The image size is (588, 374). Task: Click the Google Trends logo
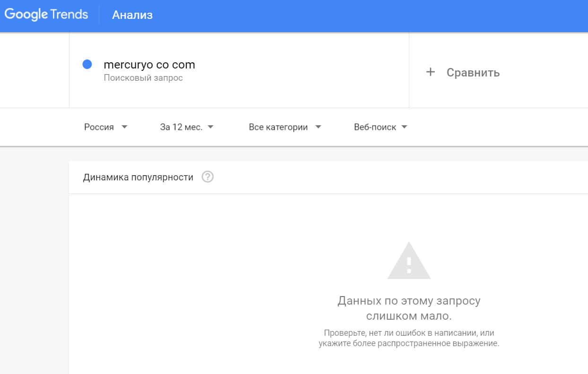point(46,15)
